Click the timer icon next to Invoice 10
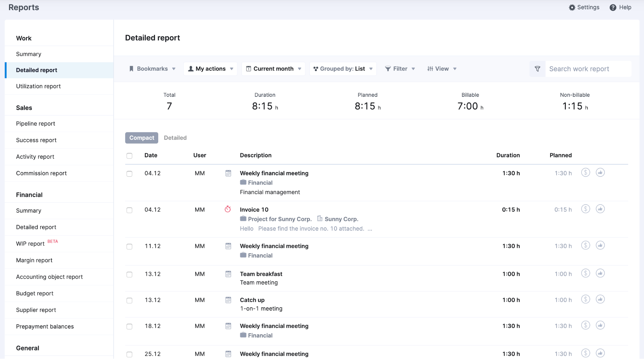The image size is (644, 359). pos(228,209)
